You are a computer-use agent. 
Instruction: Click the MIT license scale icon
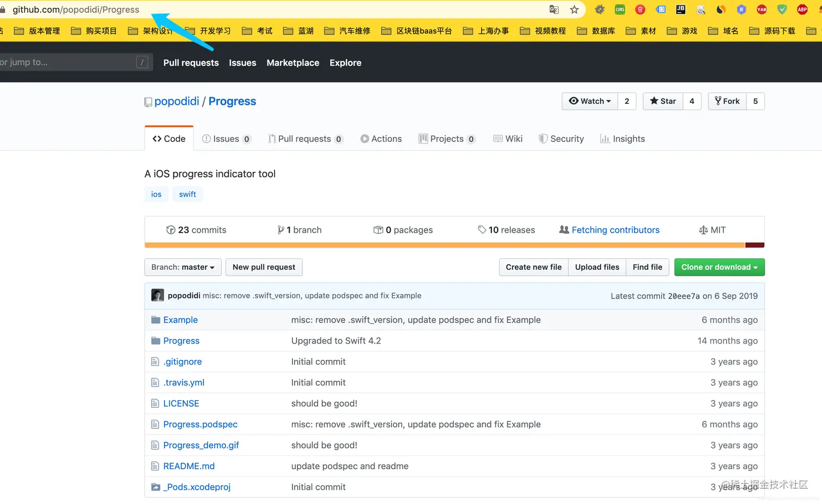click(x=703, y=230)
